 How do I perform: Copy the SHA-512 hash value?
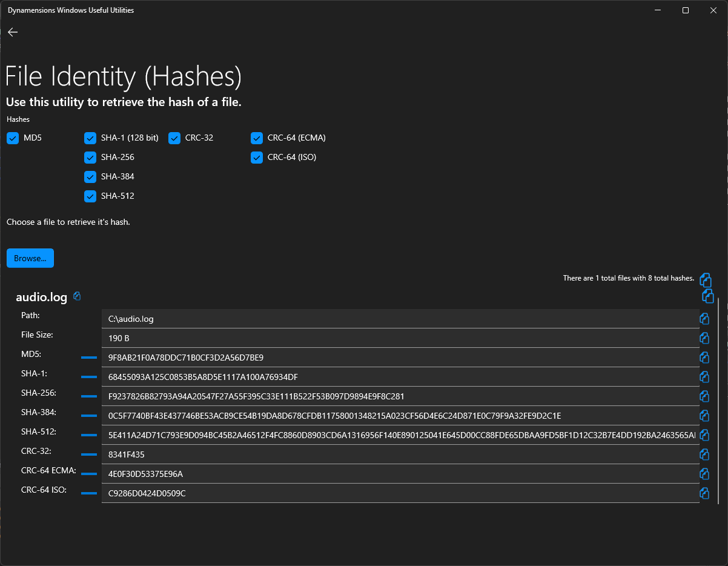pyautogui.click(x=704, y=435)
